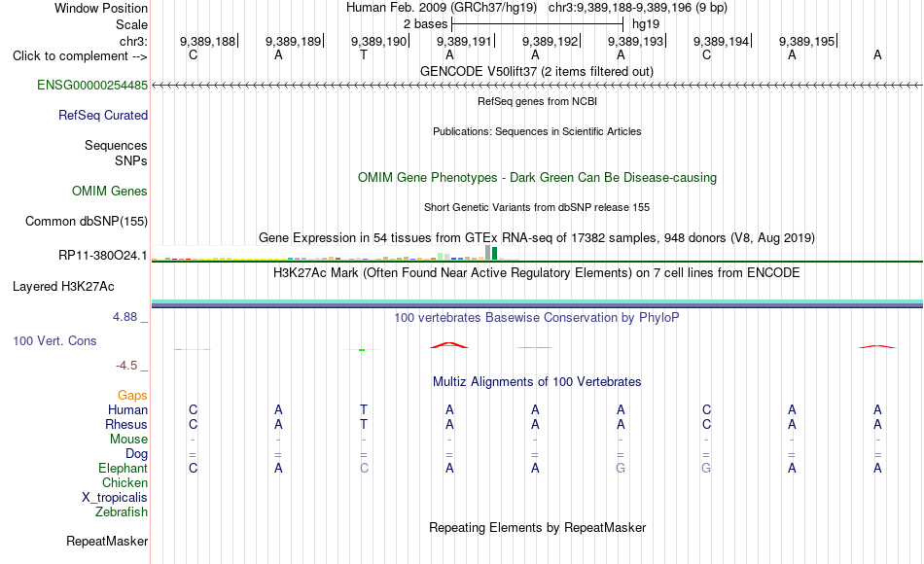The image size is (924, 564).
Task: Click the Scale track label
Action: click(x=131, y=24)
